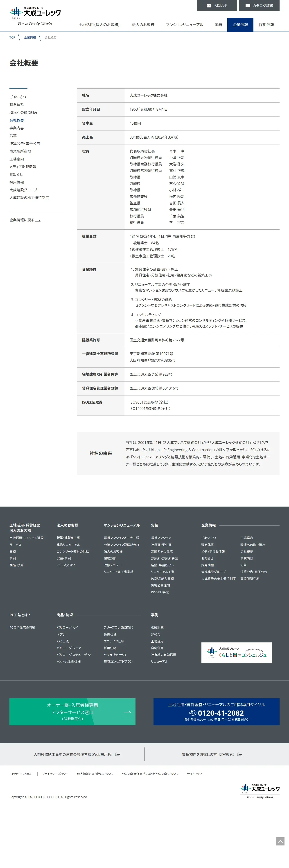The image size is (289, 868).
Task: Click the back-to-top arrow button
Action: (x=280, y=841)
